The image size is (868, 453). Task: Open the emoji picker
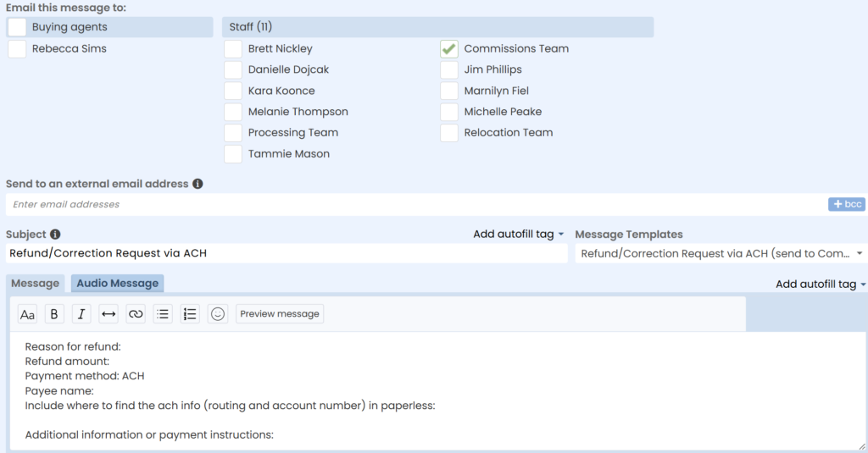pyautogui.click(x=218, y=314)
